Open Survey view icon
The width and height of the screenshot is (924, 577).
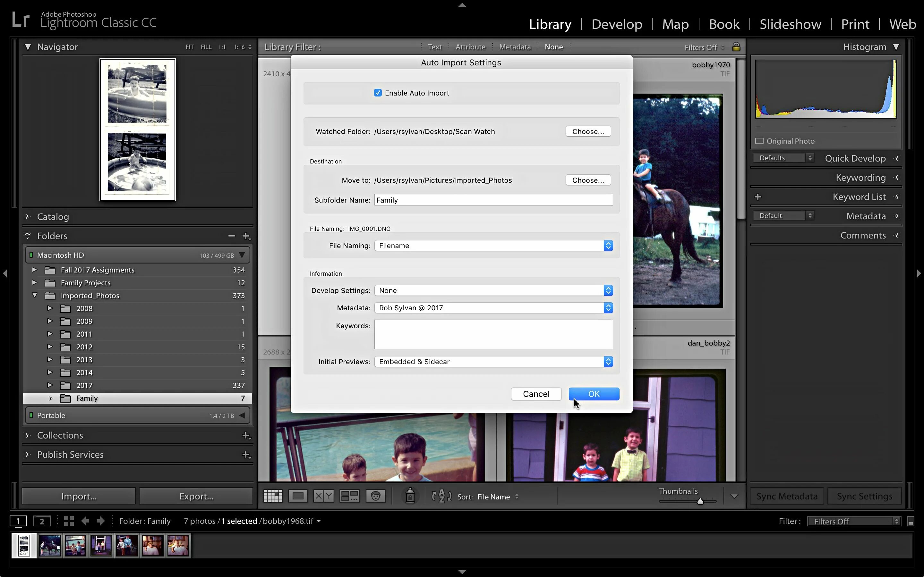click(349, 496)
